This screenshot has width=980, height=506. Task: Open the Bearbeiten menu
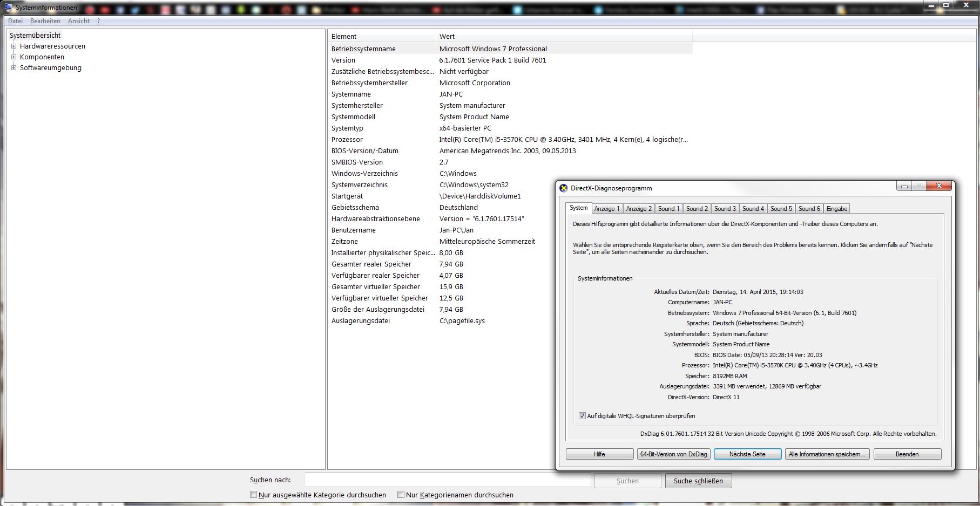[x=45, y=21]
